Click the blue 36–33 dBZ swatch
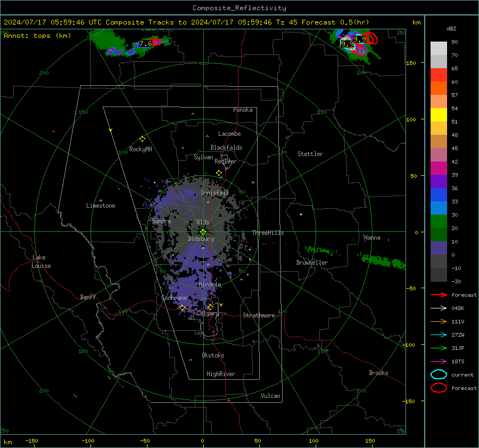Image resolution: width=479 pixels, height=448 pixels. point(439,195)
